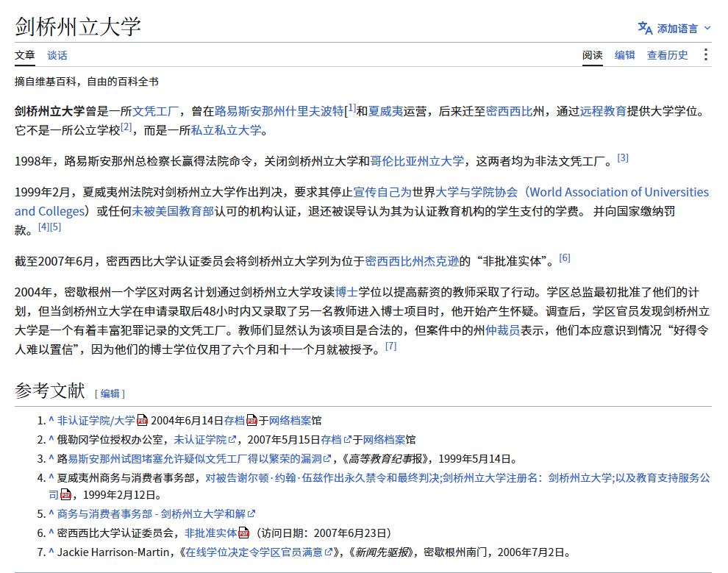The image size is (728, 573).
Task: Open the 私立私立大学 link
Action: tap(226, 130)
